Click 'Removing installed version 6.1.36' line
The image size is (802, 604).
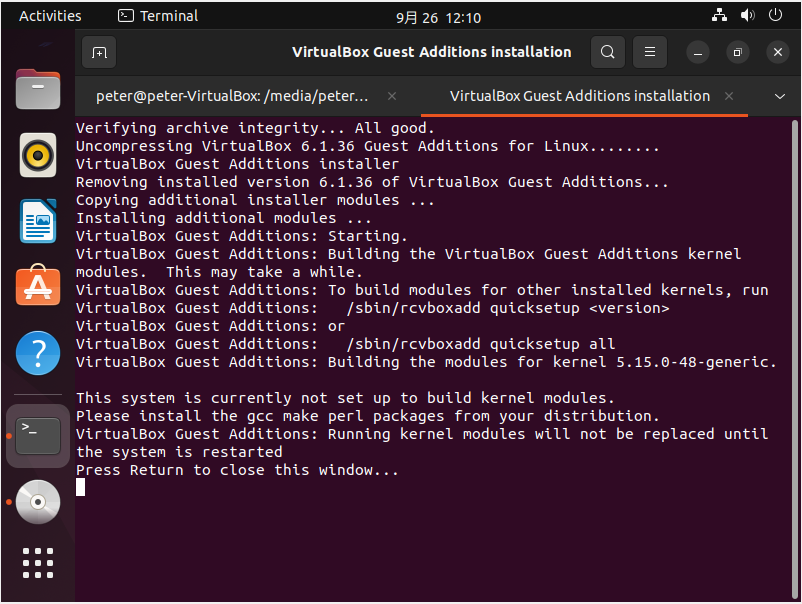(372, 182)
